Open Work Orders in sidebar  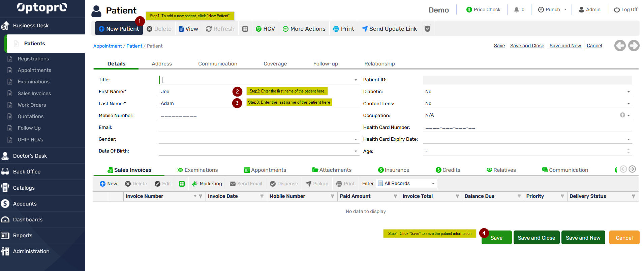(x=32, y=105)
